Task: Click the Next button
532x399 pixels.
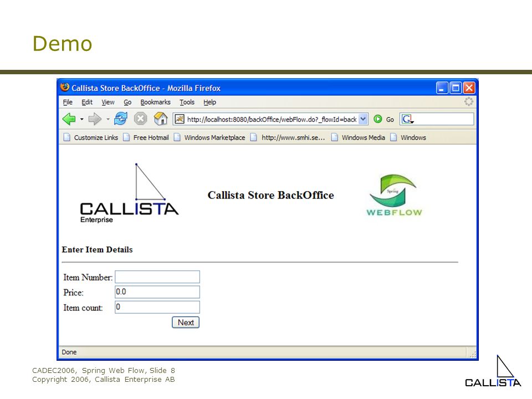Action: [186, 323]
